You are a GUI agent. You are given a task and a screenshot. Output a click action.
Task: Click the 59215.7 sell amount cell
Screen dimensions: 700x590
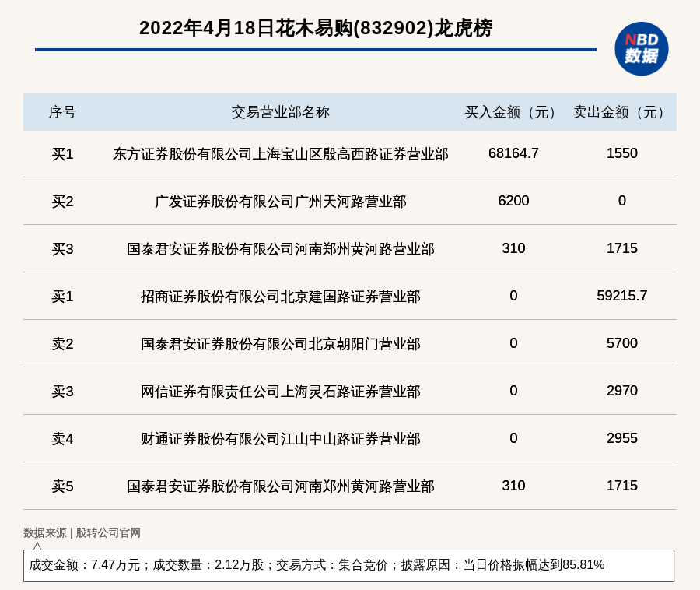coord(621,296)
